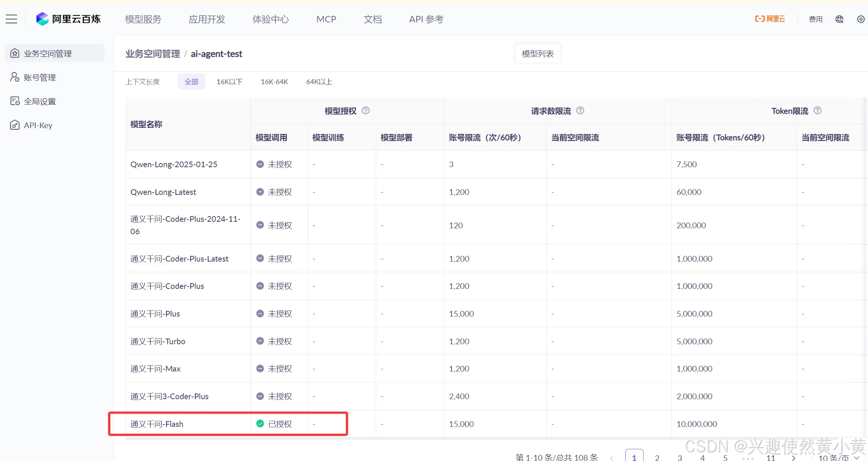
Task: Click the Alibaba Cloud Bailian logo
Action: (68, 19)
